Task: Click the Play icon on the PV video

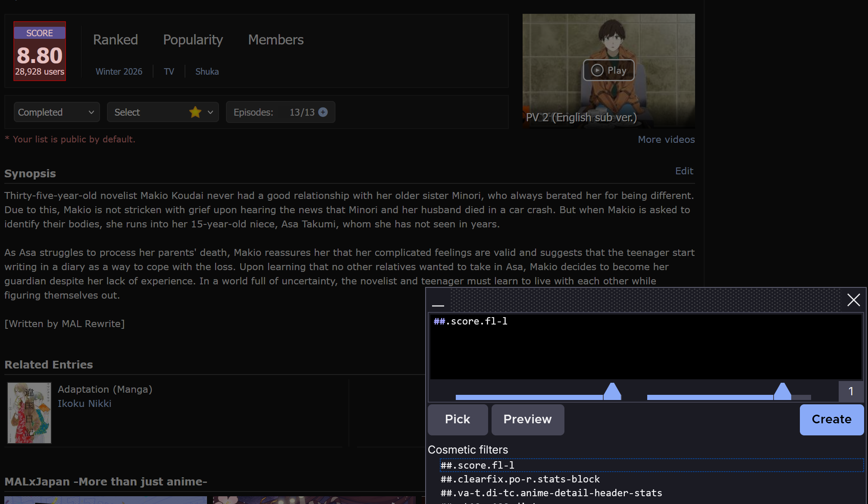Action: [597, 70]
